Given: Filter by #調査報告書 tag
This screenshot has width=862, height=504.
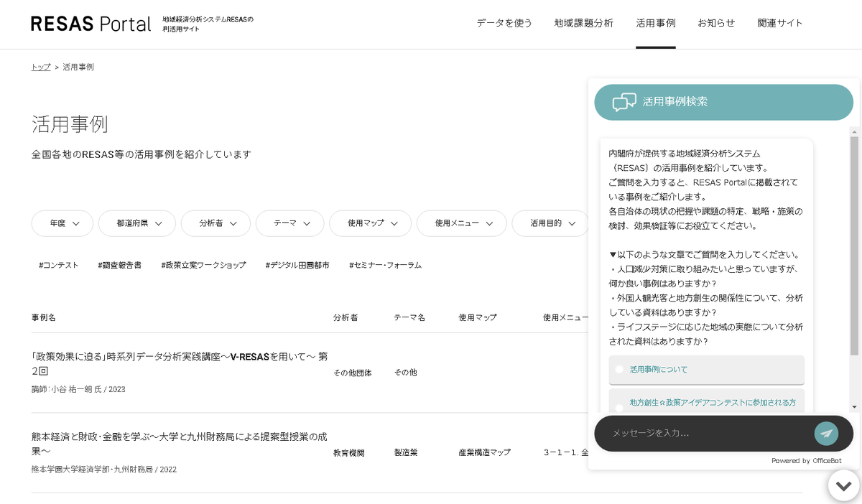Looking at the screenshot, I should tap(120, 265).
